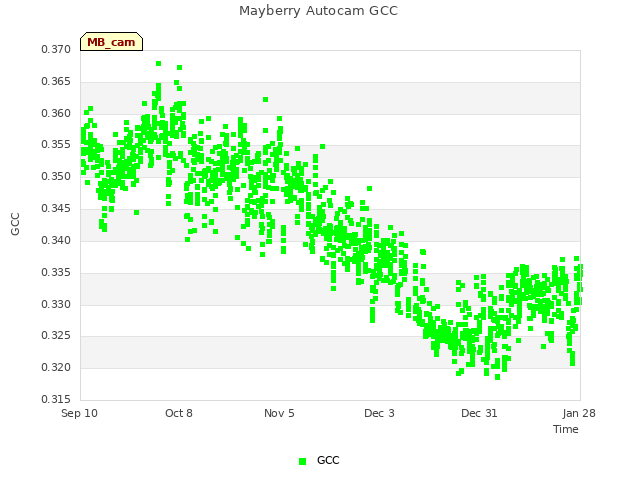
Task: Click the chart title Mayberry Autocam GCC
Action: pyautogui.click(x=318, y=11)
